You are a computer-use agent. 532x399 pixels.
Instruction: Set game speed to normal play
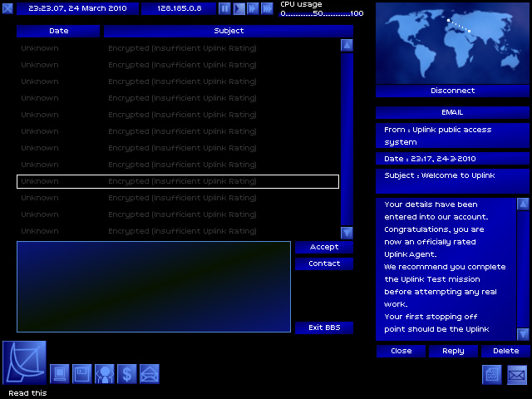239,8
